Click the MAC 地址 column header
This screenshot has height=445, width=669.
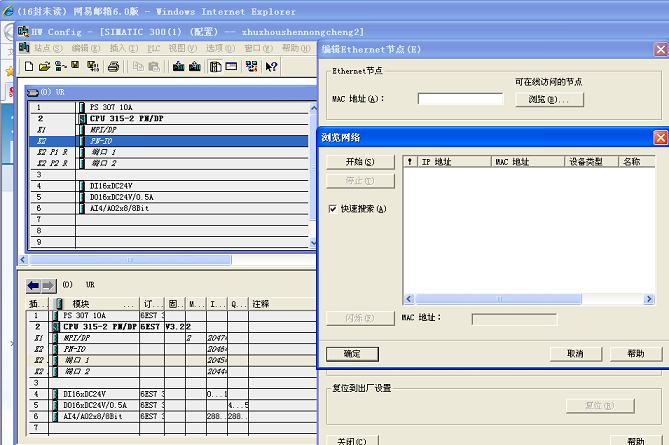[528, 162]
